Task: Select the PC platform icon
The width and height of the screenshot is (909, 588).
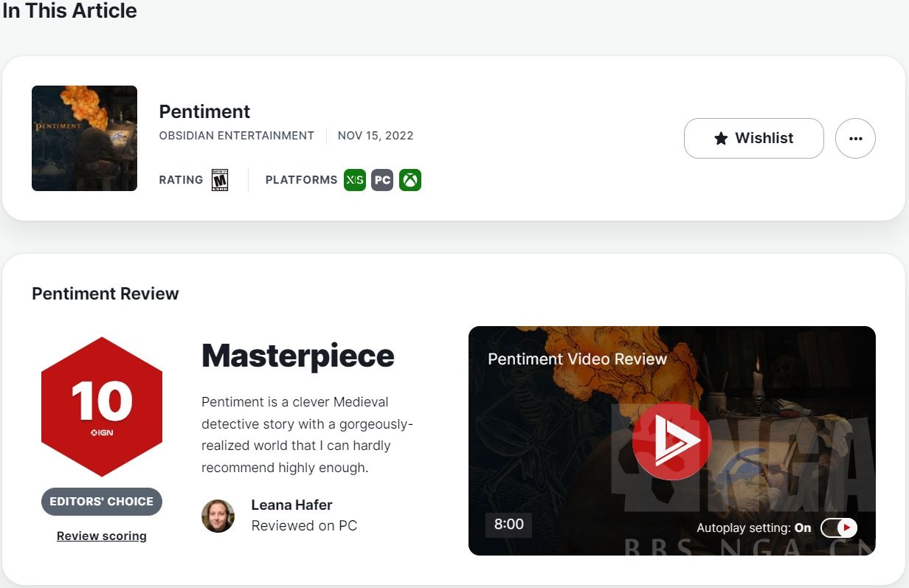Action: (382, 180)
